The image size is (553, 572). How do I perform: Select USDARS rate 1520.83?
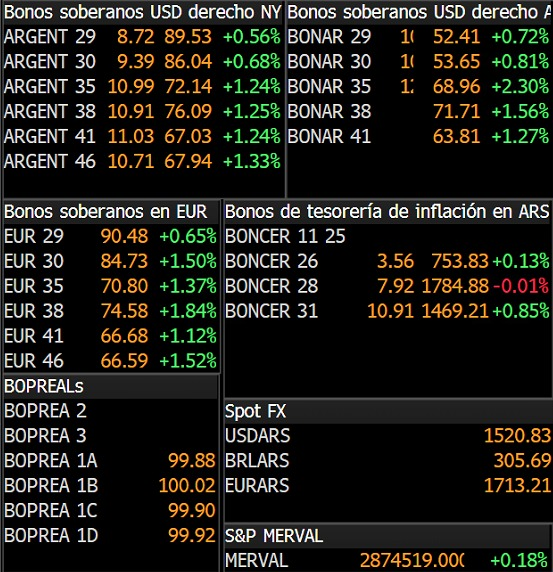pyautogui.click(x=517, y=436)
